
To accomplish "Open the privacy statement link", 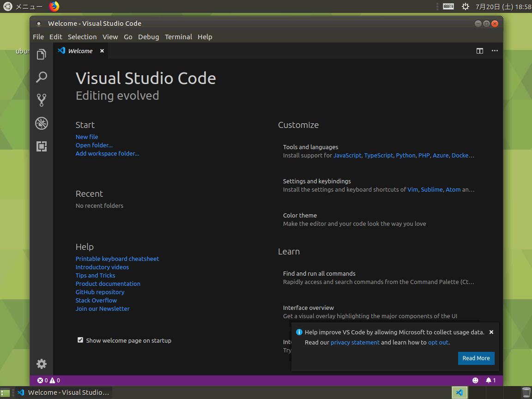I will point(355,343).
